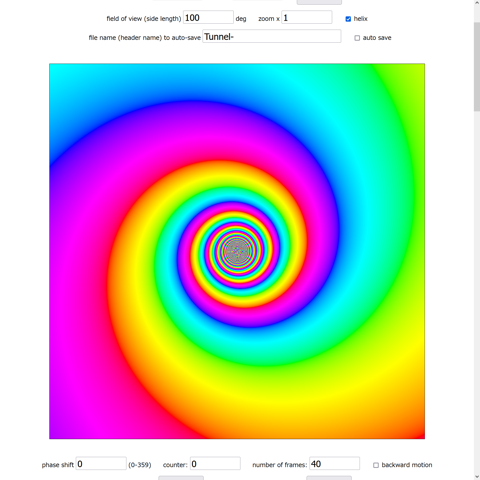Click the phase shift input field

click(x=101, y=463)
